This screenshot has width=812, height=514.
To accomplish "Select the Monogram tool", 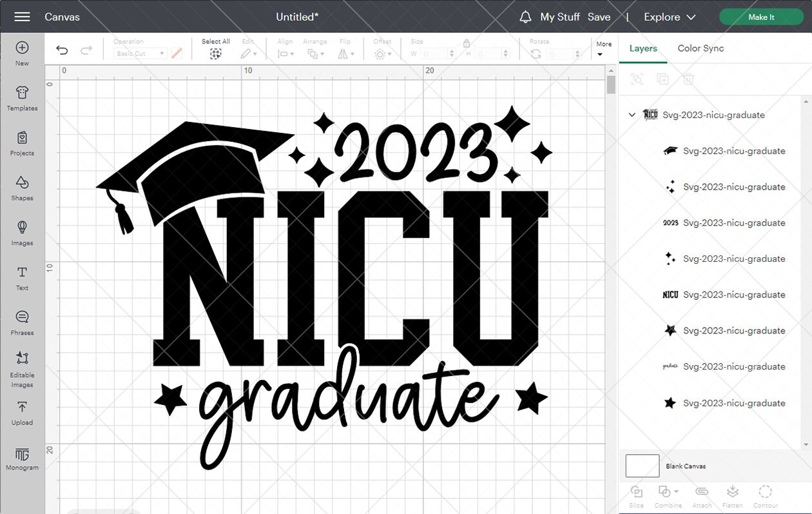I will click(x=22, y=458).
